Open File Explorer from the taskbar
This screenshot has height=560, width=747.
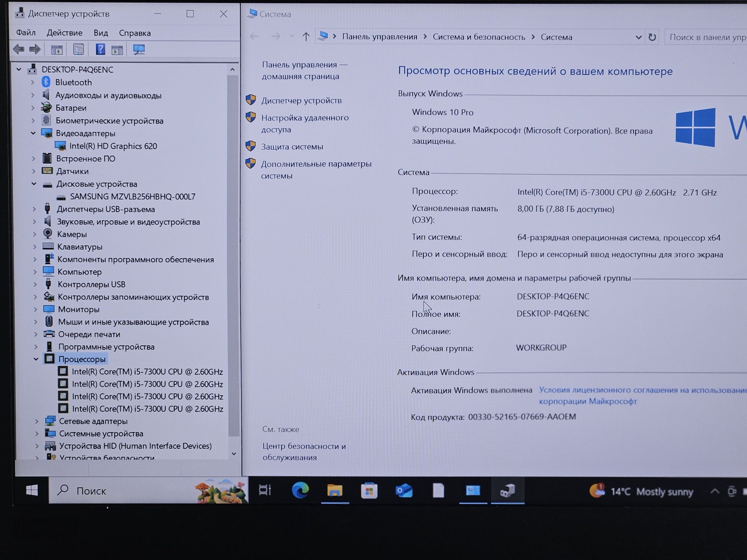(335, 491)
